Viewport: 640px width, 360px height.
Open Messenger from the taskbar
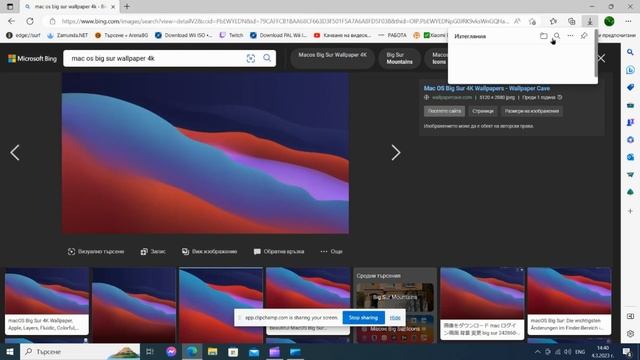pyautogui.click(x=171, y=351)
